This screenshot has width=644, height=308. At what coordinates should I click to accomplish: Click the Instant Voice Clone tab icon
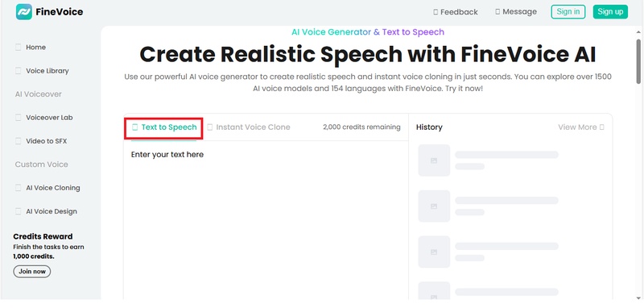[210, 127]
